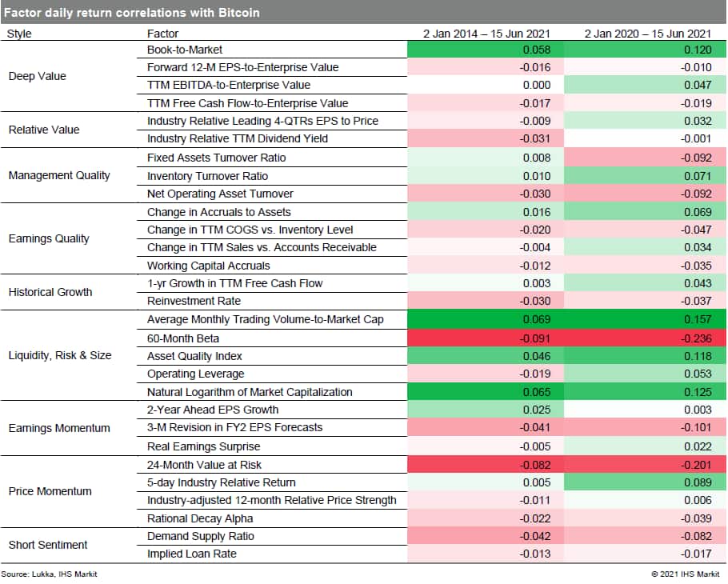Click the 'Book-to-Market' factor row label
This screenshot has height=584, width=728.
click(185, 50)
